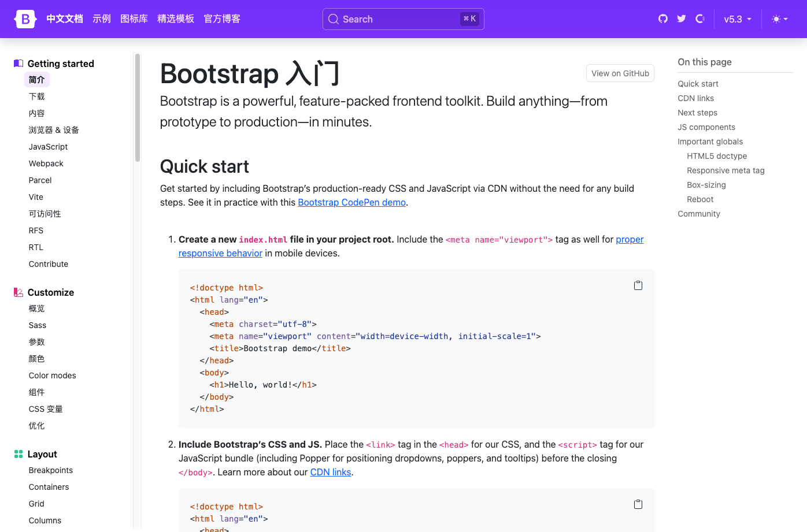Open JavaScript sidebar page
The width and height of the screenshot is (807, 532).
tap(49, 147)
